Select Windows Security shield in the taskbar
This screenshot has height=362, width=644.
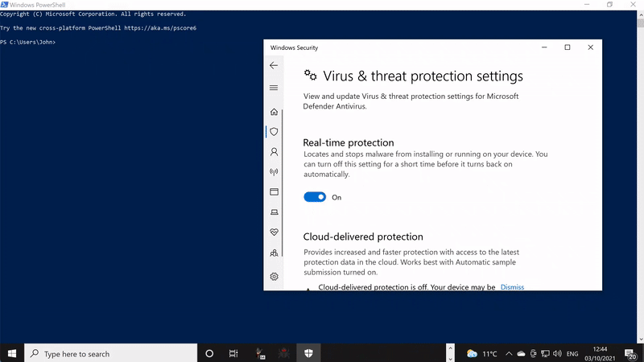308,353
